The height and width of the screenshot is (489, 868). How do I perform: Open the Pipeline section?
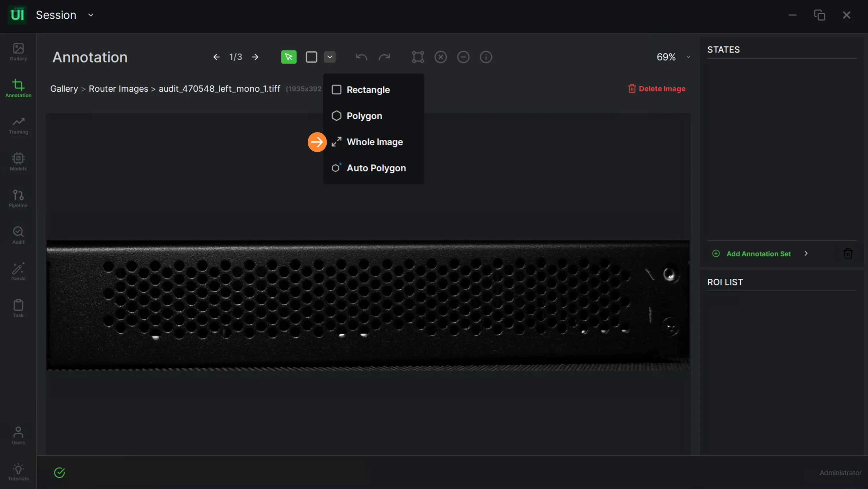18,199
